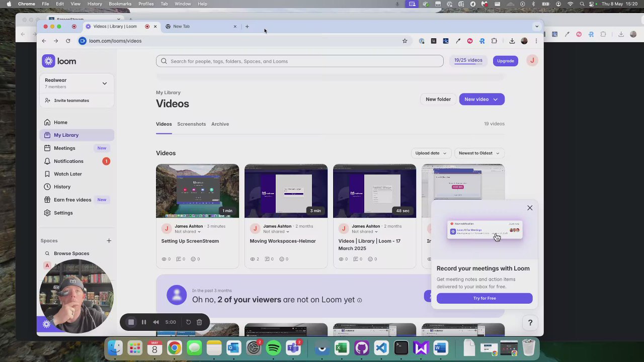Open Meetings in the sidebar

[x=64, y=148]
